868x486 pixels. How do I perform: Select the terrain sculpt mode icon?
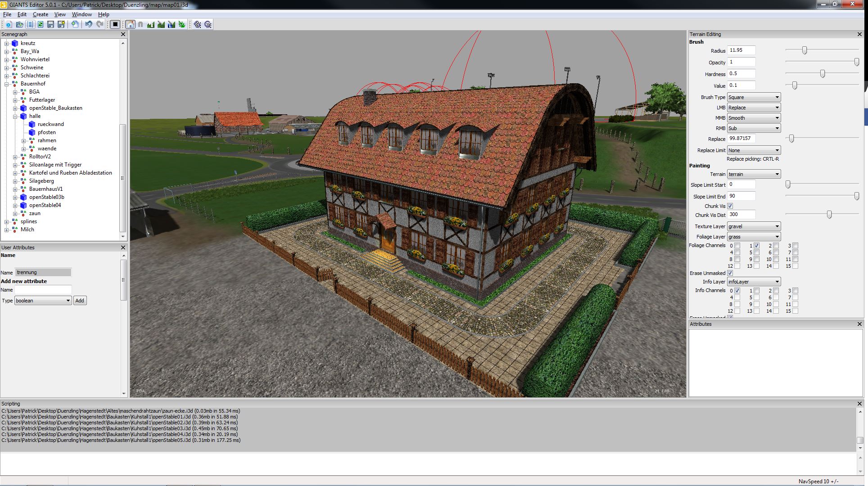pos(151,24)
